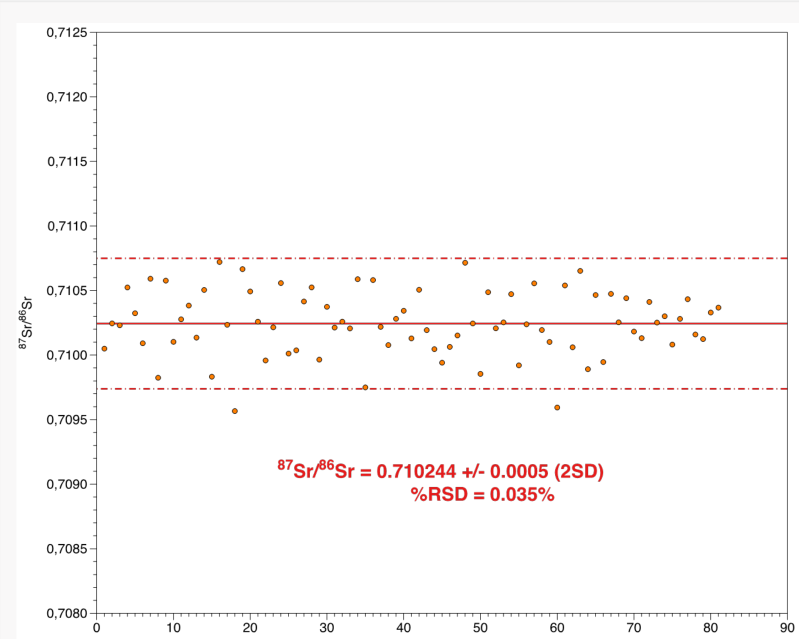Click the last orange data point at run 81
This screenshot has height=639, width=799.
click(x=718, y=308)
